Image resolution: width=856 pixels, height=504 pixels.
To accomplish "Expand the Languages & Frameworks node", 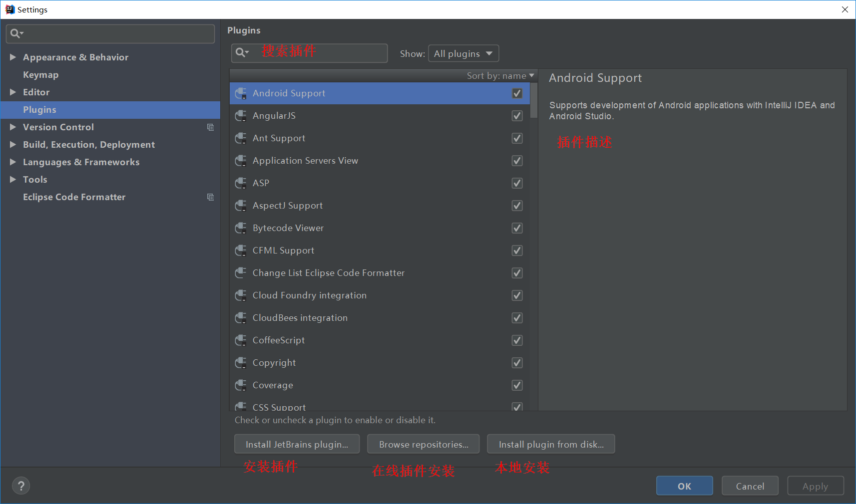I will point(13,162).
